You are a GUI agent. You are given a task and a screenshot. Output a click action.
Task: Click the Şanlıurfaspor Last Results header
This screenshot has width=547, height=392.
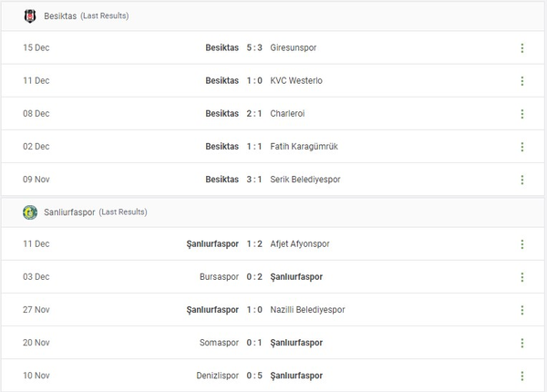tap(96, 211)
